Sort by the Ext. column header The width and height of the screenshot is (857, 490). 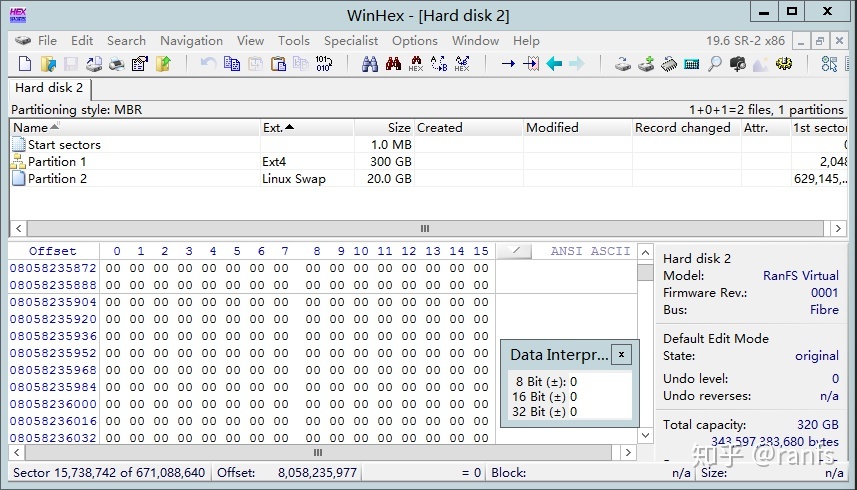(x=306, y=128)
